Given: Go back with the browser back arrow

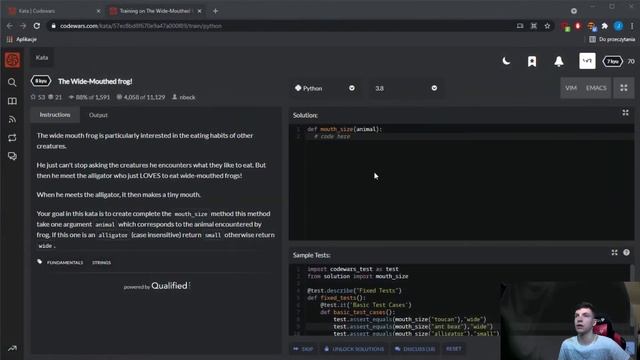Looking at the screenshot, I should point(9,26).
